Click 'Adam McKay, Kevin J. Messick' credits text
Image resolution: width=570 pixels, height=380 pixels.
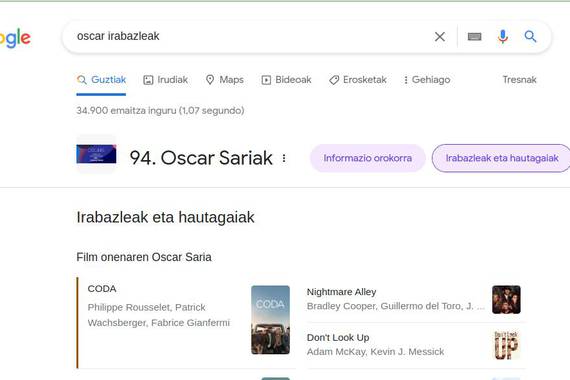tap(376, 352)
